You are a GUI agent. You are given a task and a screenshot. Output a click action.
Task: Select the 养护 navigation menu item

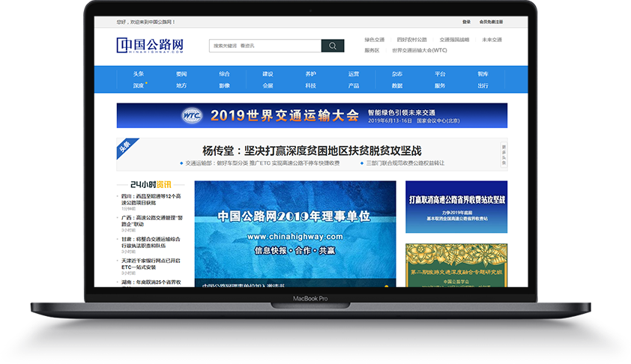tap(310, 74)
